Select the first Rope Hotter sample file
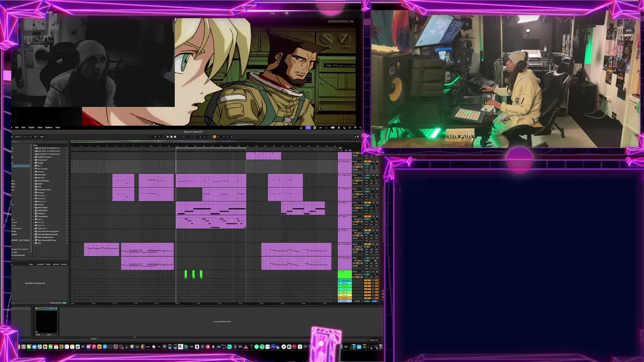The image size is (644, 362). (50, 148)
